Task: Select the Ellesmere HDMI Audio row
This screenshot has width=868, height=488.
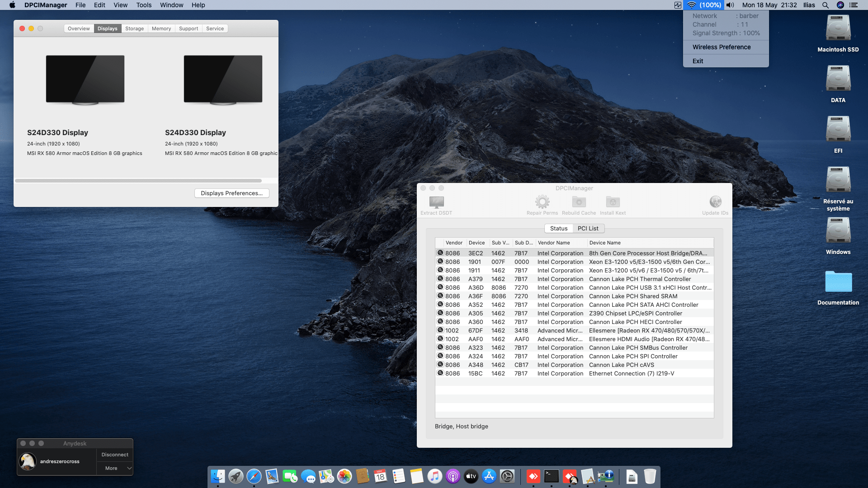Action: tap(574, 339)
